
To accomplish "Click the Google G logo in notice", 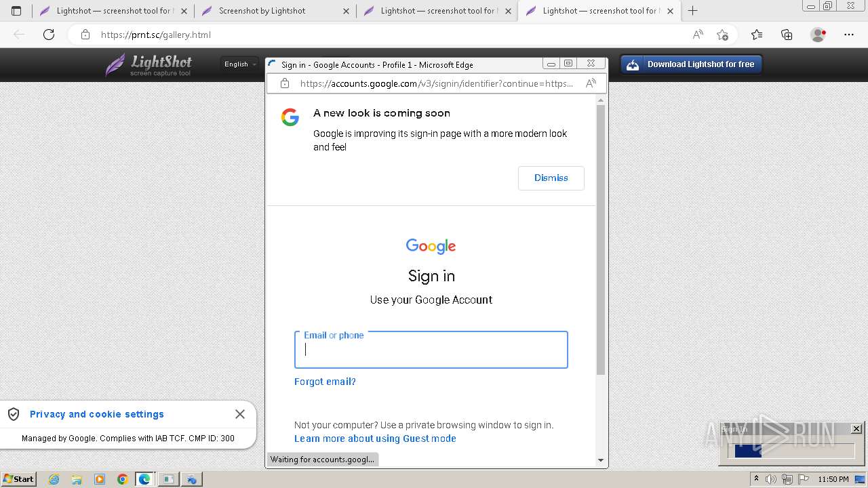I will [290, 117].
